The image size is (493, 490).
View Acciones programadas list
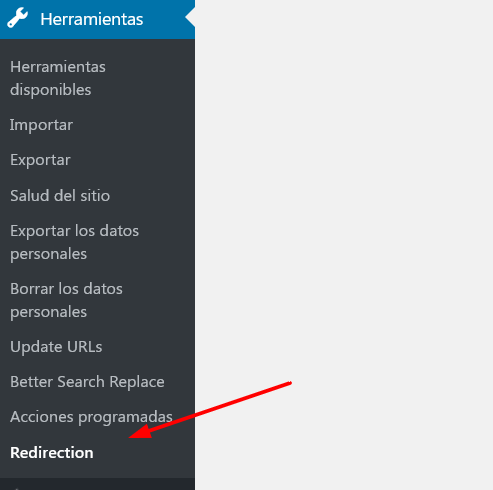[91, 417]
